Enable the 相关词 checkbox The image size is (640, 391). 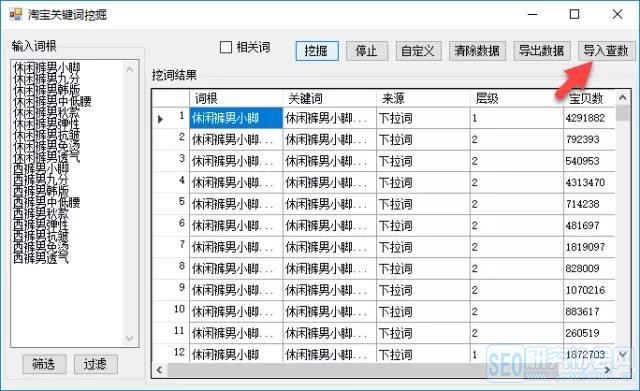coord(226,47)
